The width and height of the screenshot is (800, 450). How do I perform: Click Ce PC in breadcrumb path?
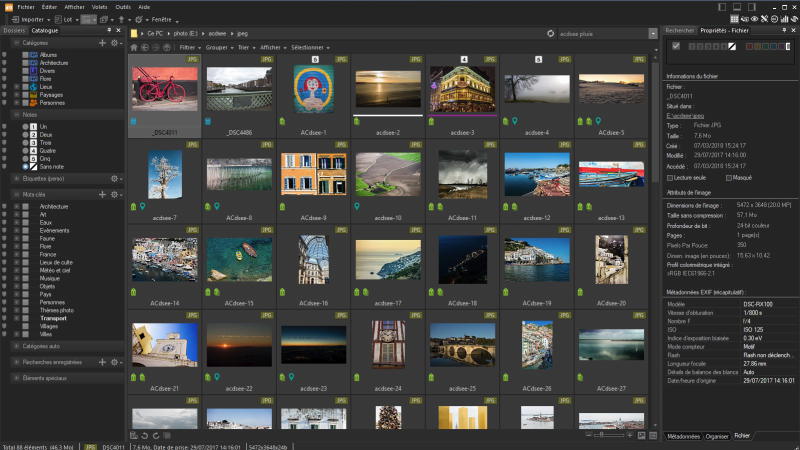point(155,34)
